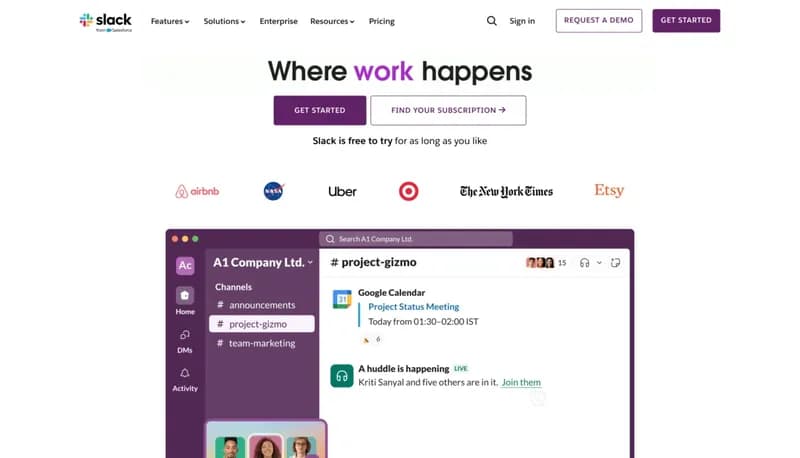Click the green huddle headphones icon
Viewport: 800px width, 458px height.
pos(342,376)
